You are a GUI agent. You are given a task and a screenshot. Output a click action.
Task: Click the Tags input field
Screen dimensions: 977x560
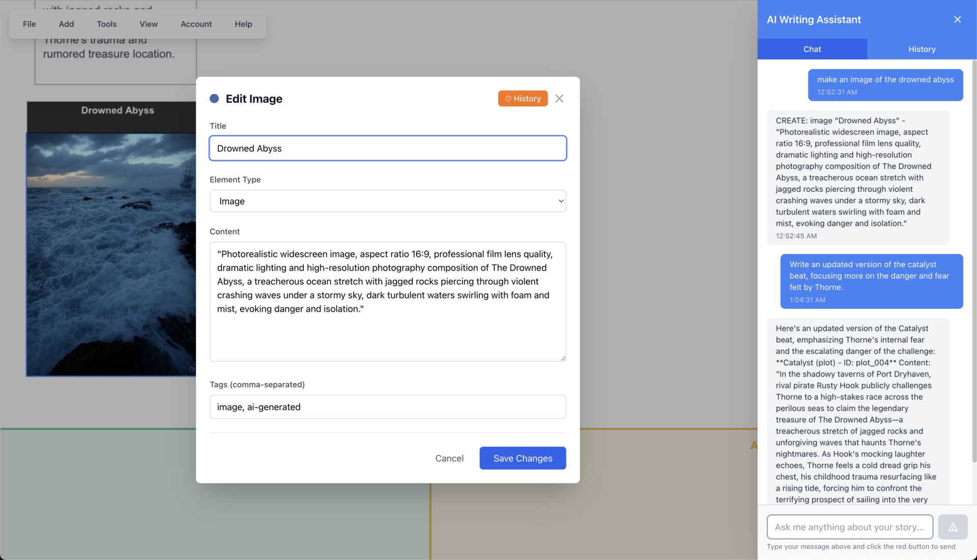(387, 407)
